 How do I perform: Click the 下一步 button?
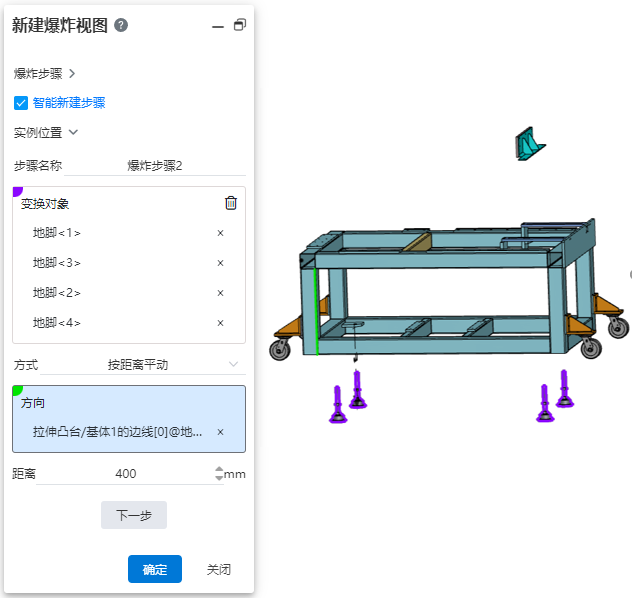[134, 515]
